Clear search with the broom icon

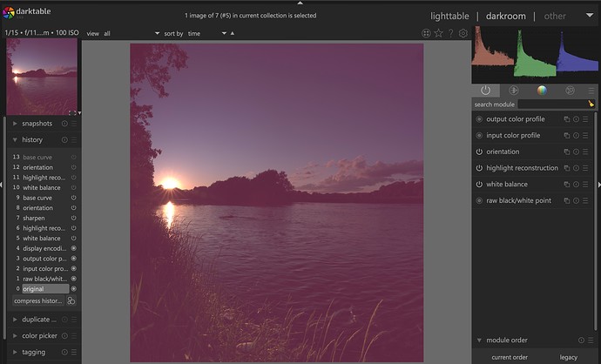pyautogui.click(x=591, y=104)
